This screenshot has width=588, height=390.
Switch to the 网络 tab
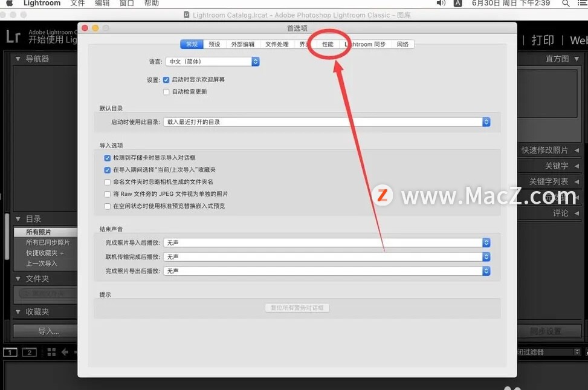pos(402,44)
